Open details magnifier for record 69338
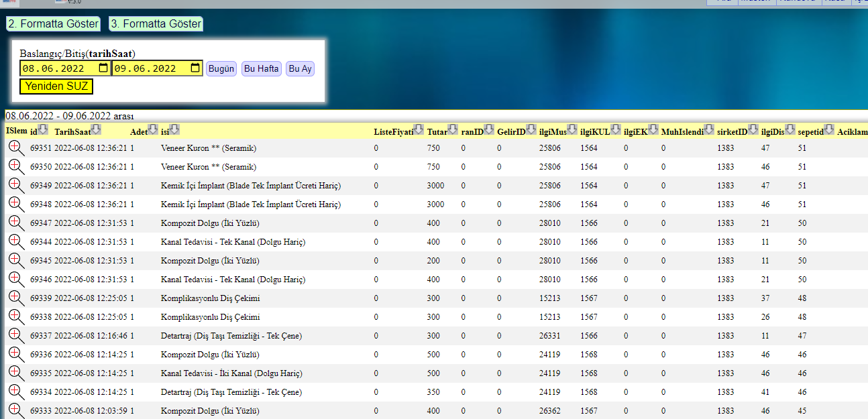The image size is (868, 419). tap(15, 316)
